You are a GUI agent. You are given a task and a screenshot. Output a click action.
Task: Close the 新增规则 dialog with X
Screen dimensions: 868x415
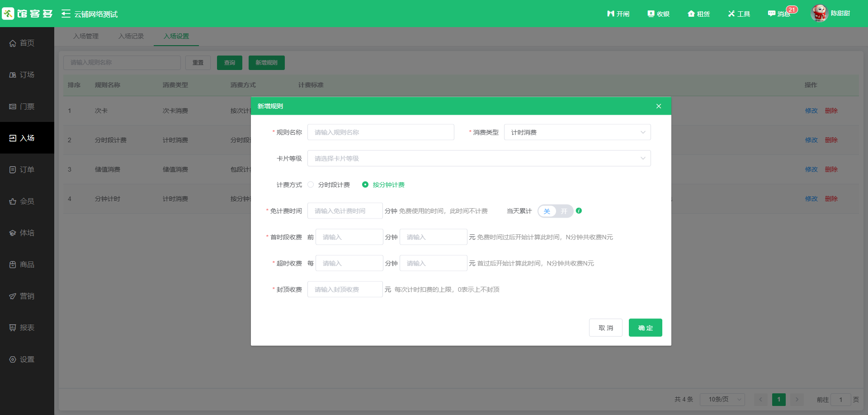[x=658, y=106]
